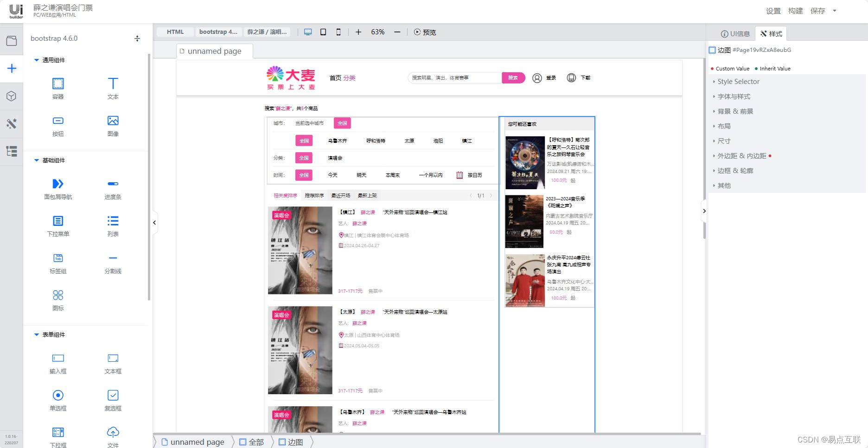The height and width of the screenshot is (448, 868).
Task: Switch to mobile preview device icon
Action: click(338, 32)
